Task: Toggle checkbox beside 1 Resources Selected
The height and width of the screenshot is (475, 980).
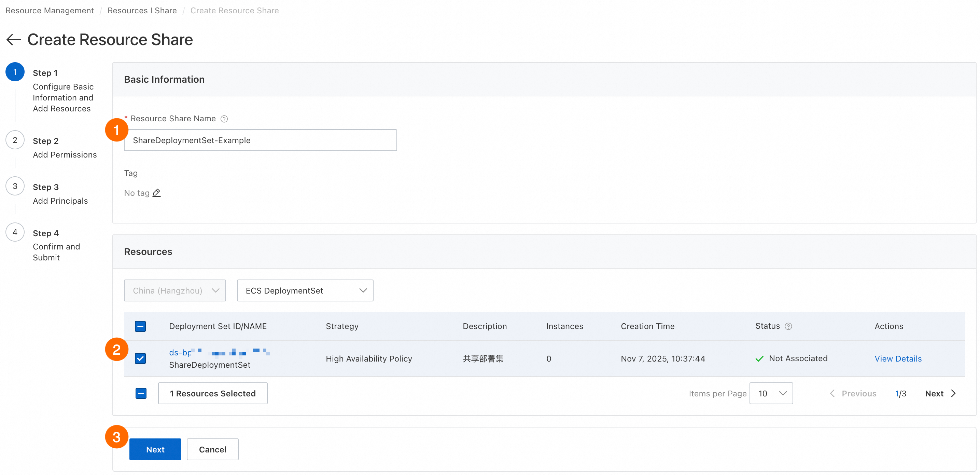Action: click(141, 393)
